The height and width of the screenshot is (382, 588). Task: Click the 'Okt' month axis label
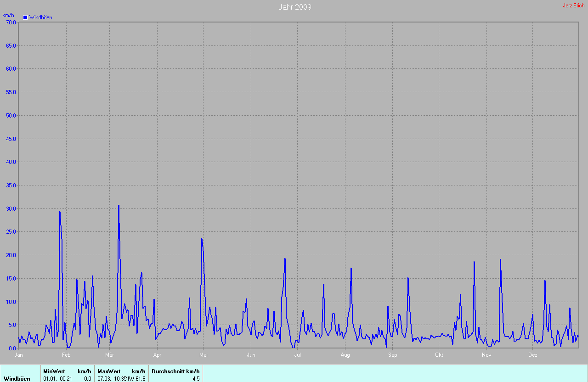tap(439, 354)
